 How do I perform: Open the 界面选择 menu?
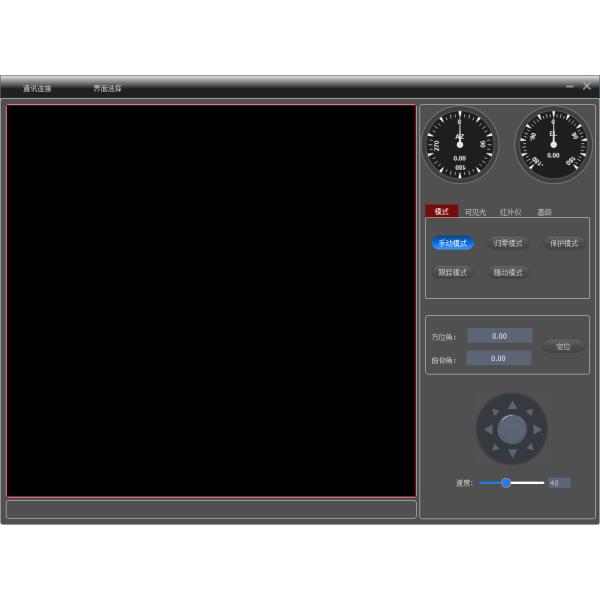[108, 89]
